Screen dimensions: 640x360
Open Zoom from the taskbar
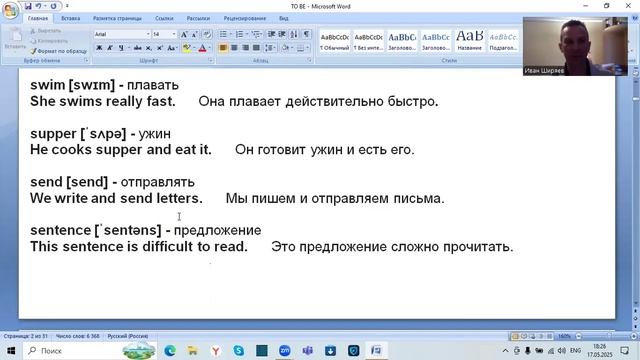284,351
